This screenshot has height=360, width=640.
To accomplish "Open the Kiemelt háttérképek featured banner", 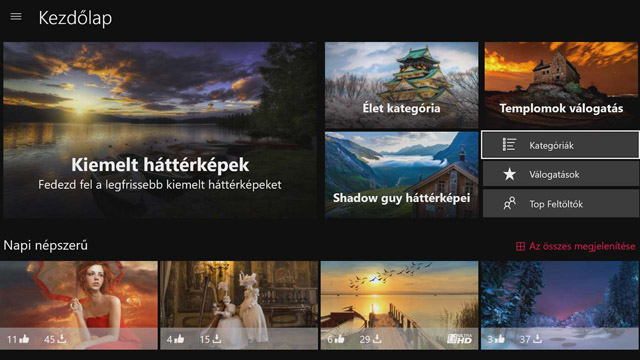I will point(160,130).
